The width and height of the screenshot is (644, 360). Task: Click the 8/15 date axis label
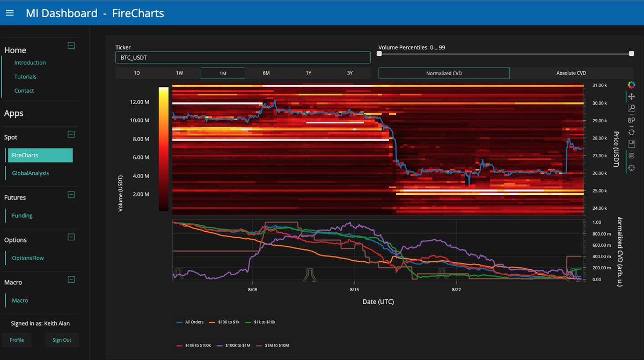coord(354,289)
